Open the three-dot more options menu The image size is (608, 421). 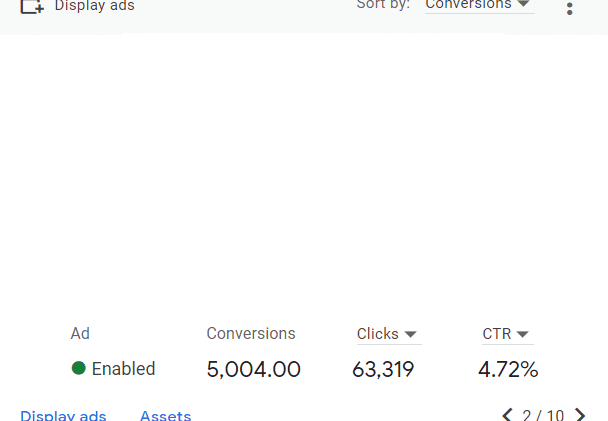coord(569,9)
